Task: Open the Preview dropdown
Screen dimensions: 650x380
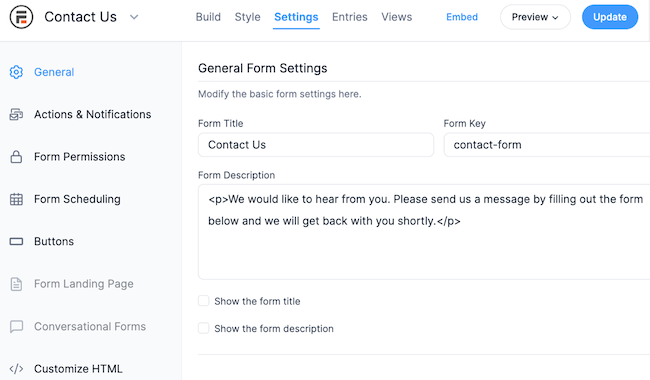Action: (x=535, y=17)
